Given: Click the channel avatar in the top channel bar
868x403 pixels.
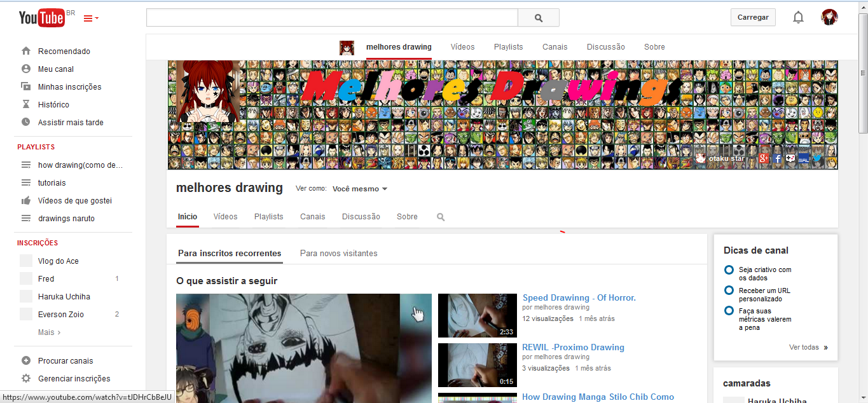Looking at the screenshot, I should pos(347,48).
